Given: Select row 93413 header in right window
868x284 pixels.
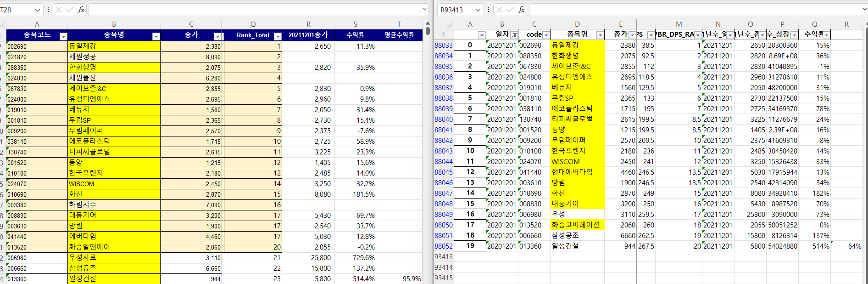Looking at the screenshot, I should [x=444, y=256].
